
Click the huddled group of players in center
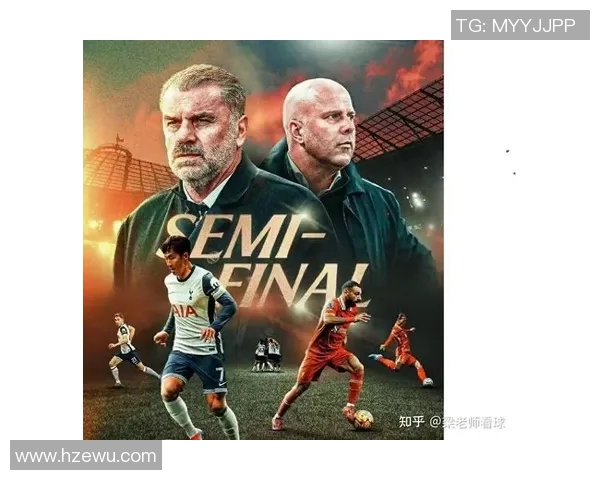click(267, 353)
